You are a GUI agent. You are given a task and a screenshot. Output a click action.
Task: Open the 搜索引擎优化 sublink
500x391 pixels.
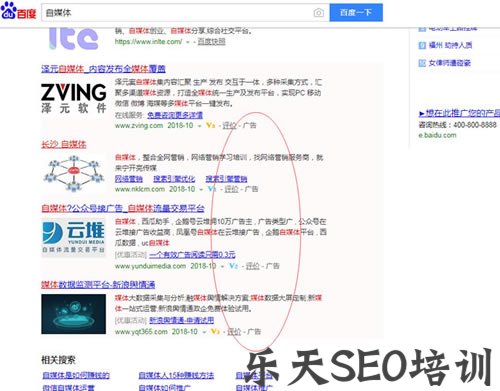coord(174,179)
